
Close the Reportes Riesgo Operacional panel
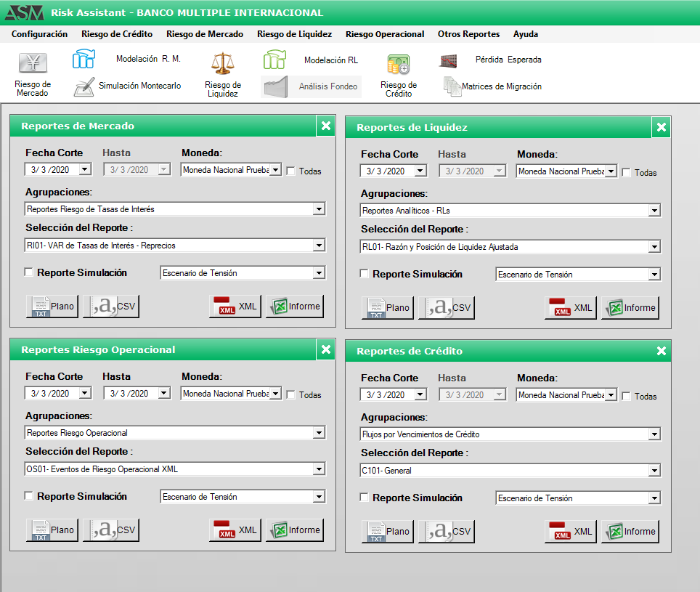click(x=326, y=350)
